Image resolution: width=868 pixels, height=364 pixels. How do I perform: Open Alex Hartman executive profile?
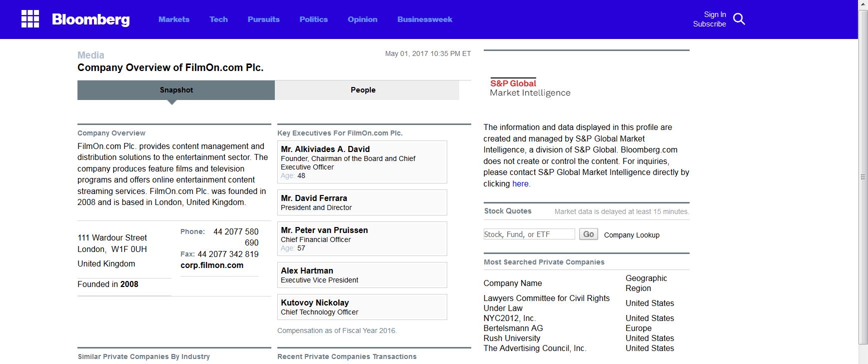[307, 270]
